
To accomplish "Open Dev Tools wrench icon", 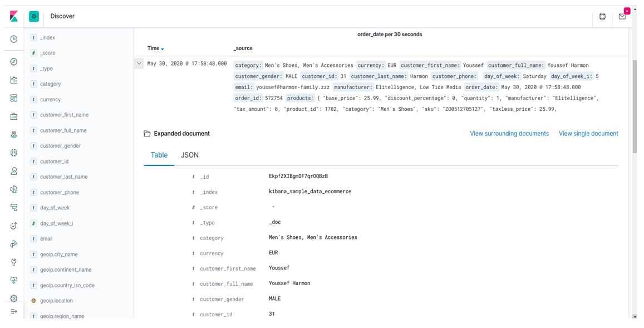I will pos(13,262).
